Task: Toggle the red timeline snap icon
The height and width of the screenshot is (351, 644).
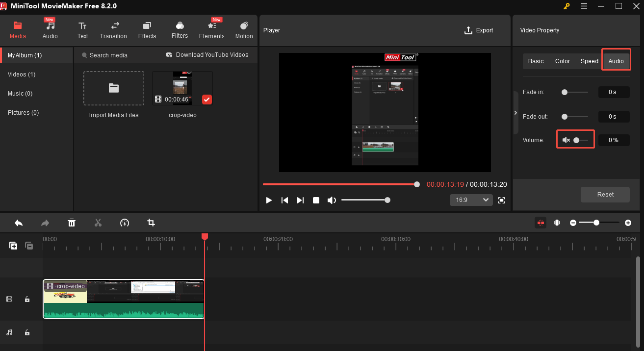Action: (541, 223)
